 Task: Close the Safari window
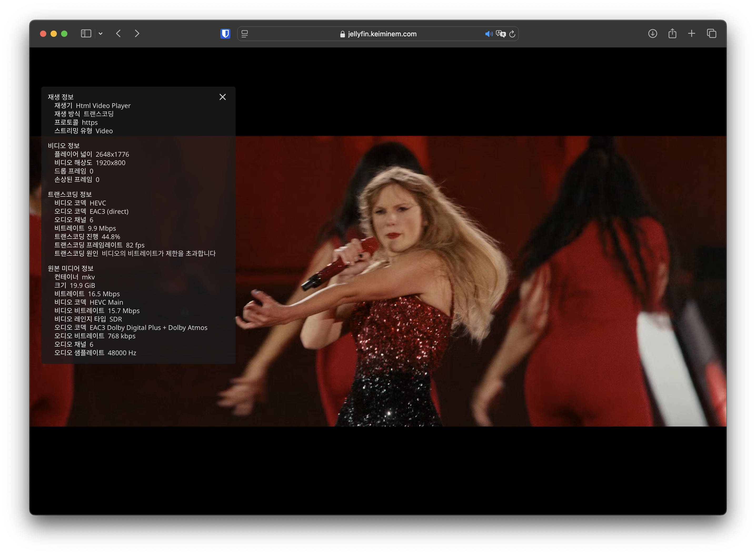(x=43, y=33)
